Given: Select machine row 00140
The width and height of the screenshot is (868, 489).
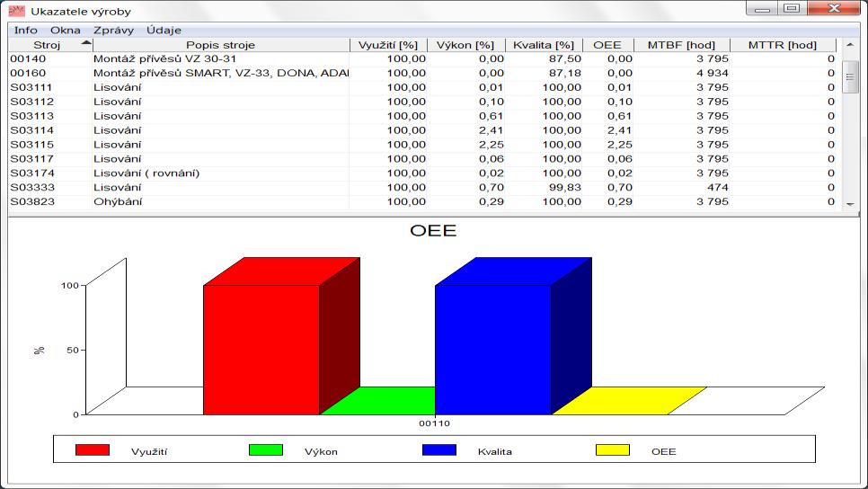Looking at the screenshot, I should 423,58.
